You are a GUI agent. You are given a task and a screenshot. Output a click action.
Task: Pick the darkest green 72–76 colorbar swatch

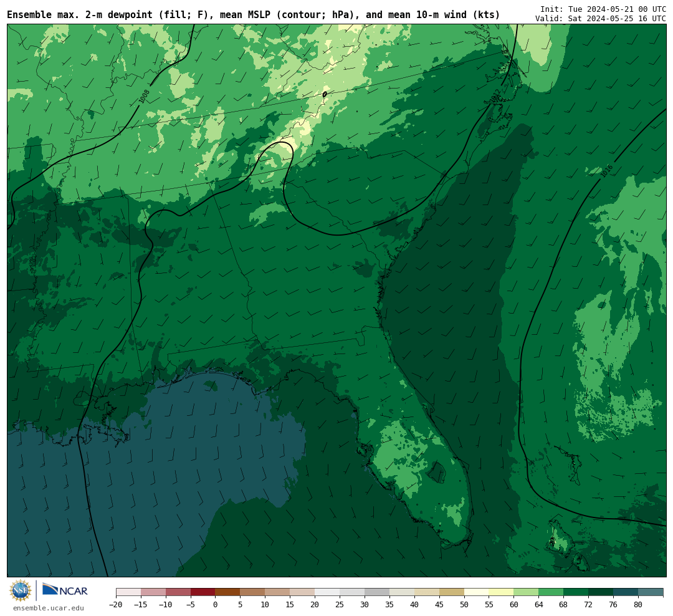click(x=601, y=592)
